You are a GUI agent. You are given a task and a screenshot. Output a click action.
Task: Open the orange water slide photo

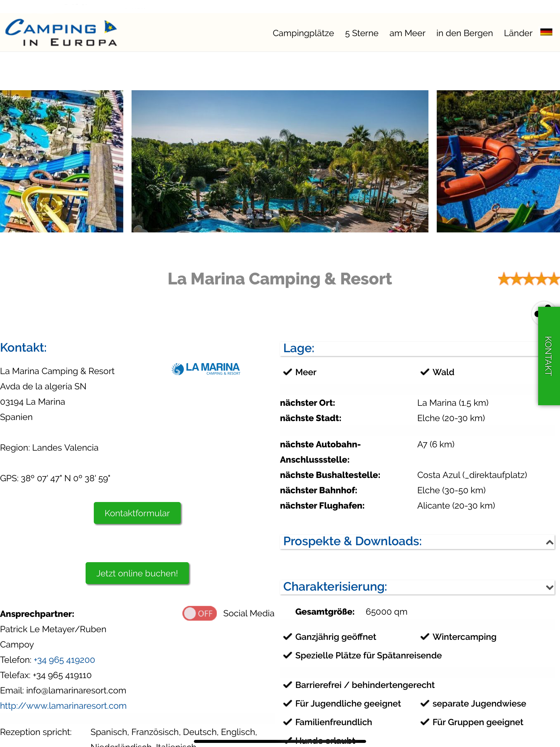click(498, 161)
